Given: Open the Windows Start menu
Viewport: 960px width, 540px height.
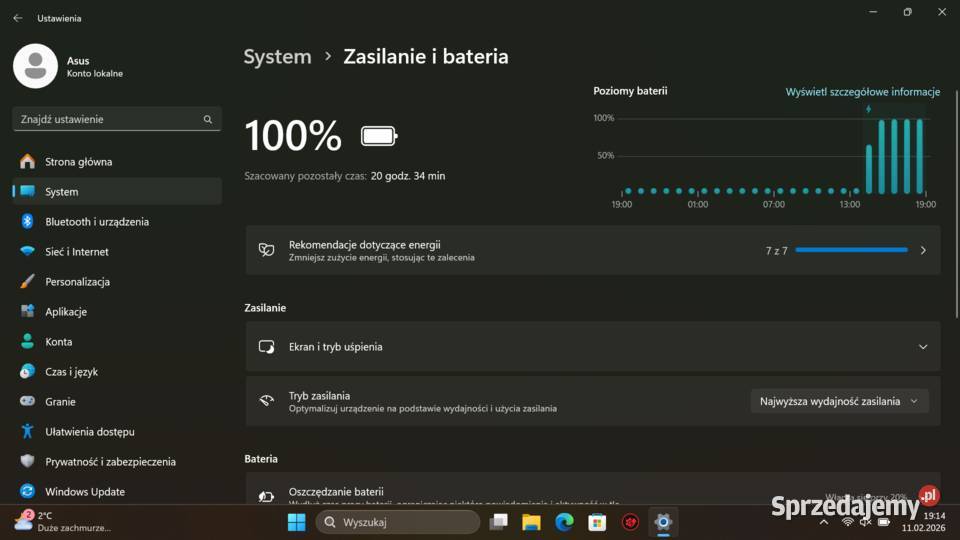Looking at the screenshot, I should tap(296, 522).
